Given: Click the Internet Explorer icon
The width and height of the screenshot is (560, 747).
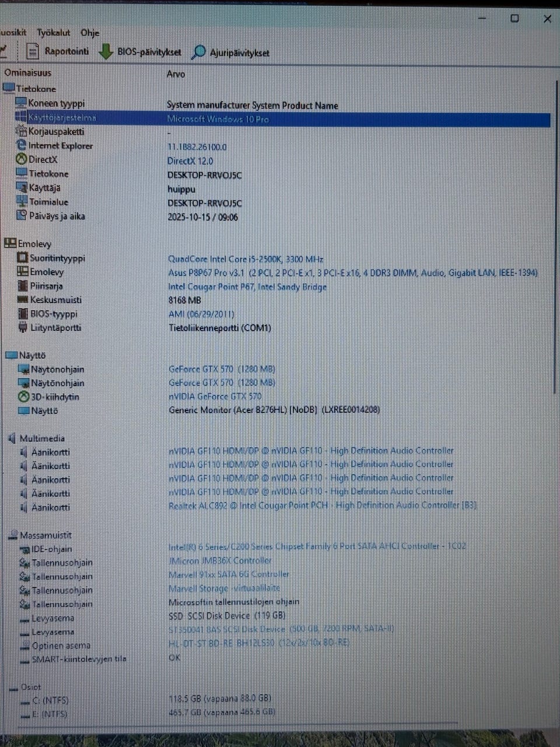Looking at the screenshot, I should pos(22,145).
